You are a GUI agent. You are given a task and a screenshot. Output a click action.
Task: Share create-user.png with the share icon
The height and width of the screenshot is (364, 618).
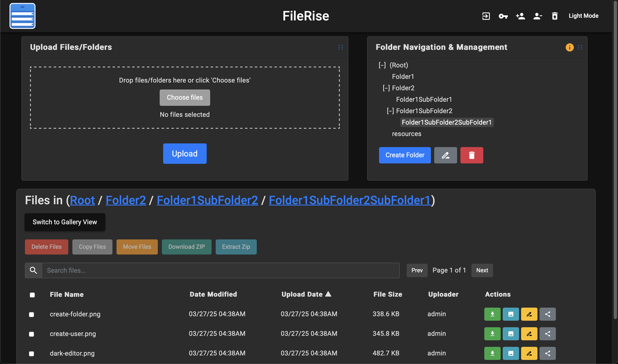tap(547, 334)
